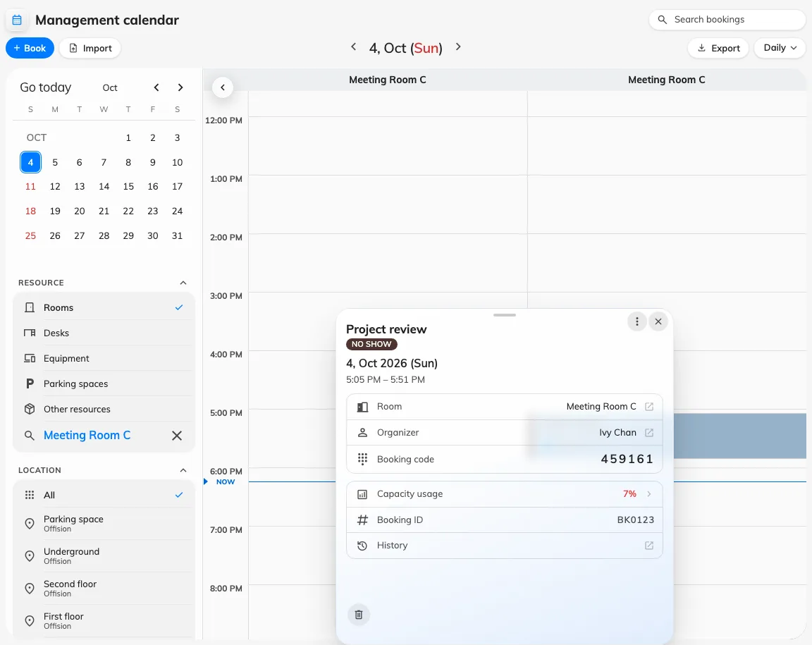The image size is (812, 645).
Task: Open the three-dot menu in booking popup
Action: tap(637, 321)
